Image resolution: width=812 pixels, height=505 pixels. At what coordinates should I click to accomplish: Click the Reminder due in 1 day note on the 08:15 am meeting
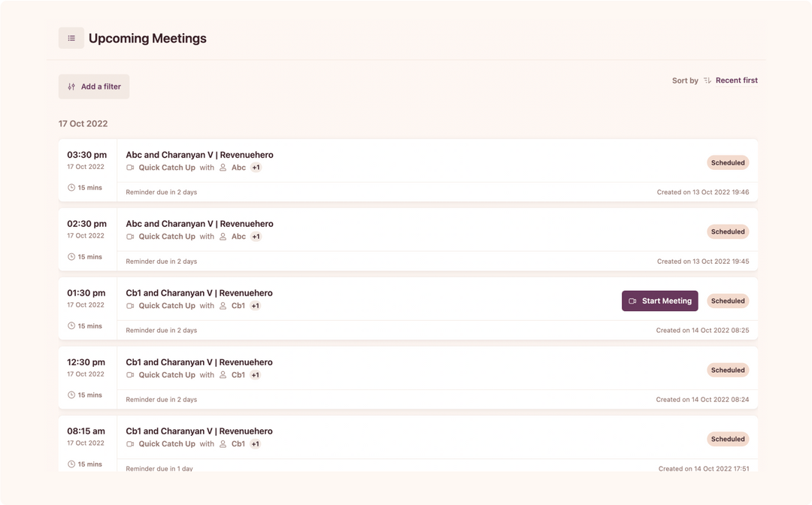tap(160, 468)
